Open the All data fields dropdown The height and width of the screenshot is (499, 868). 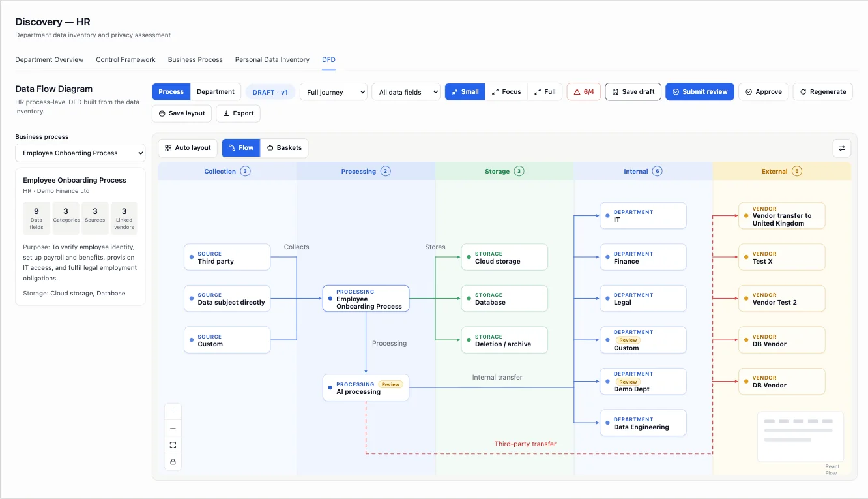coord(406,92)
